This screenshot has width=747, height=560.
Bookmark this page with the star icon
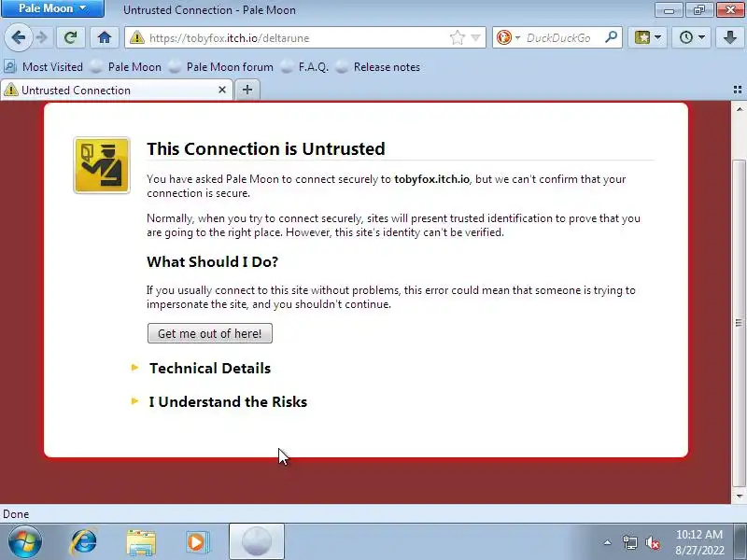tap(457, 37)
